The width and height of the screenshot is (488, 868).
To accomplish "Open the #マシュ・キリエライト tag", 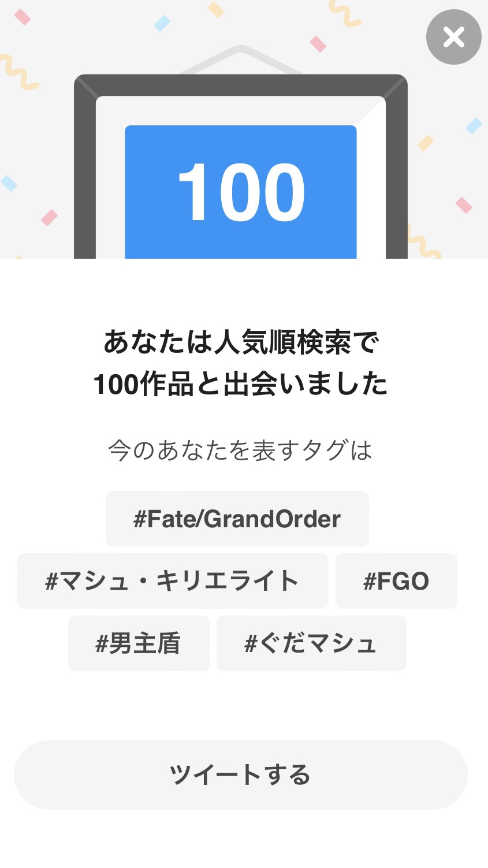I will pos(172,581).
